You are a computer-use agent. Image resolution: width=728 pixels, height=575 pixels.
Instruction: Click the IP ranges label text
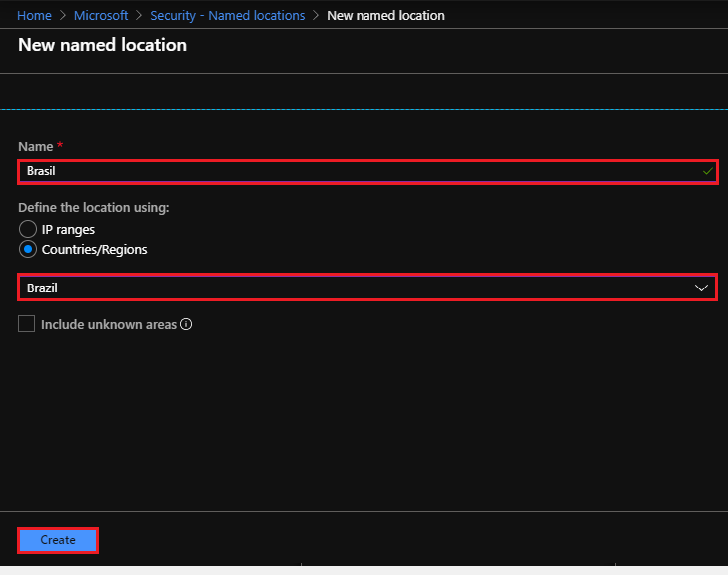68,230
